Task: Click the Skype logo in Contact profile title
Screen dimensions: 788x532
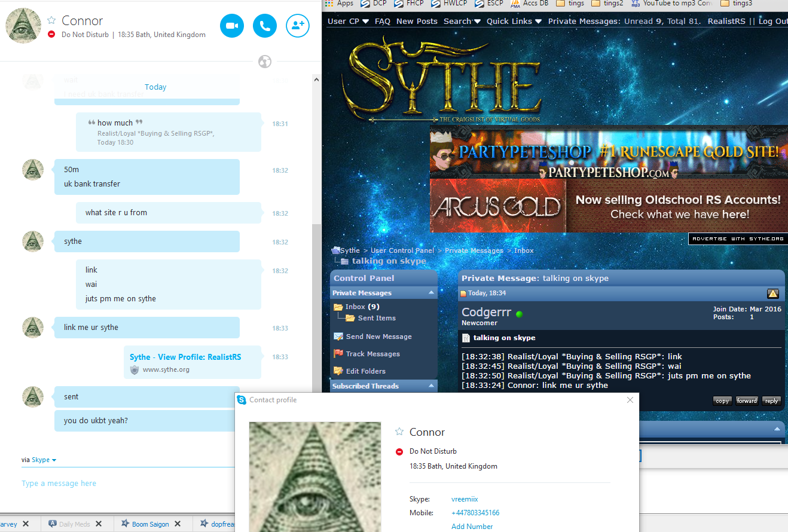Action: [x=242, y=400]
